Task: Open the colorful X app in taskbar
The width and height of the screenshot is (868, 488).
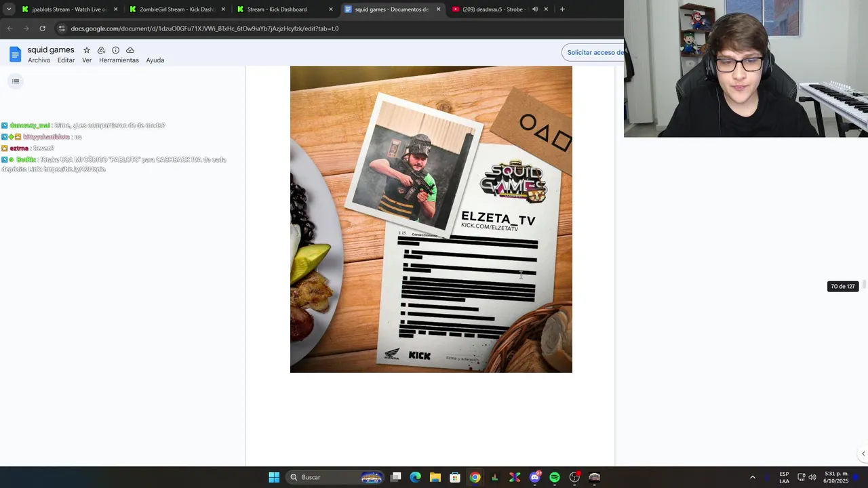Action: pos(515,477)
